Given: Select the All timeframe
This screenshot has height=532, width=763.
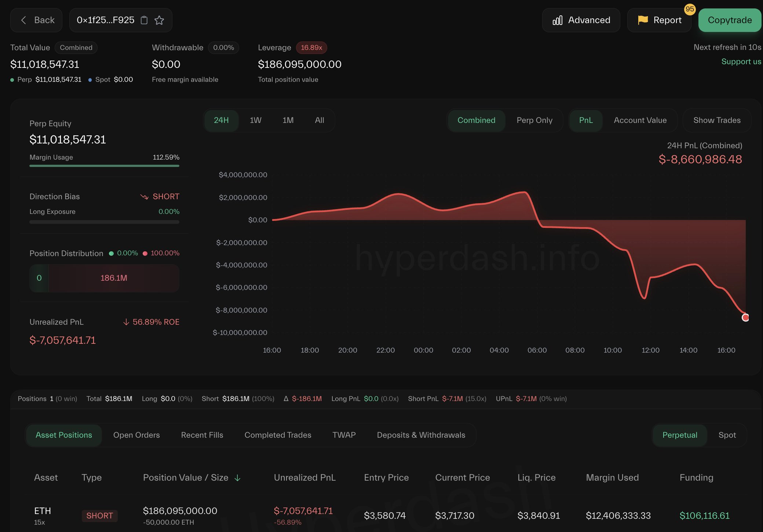Looking at the screenshot, I should (x=320, y=120).
